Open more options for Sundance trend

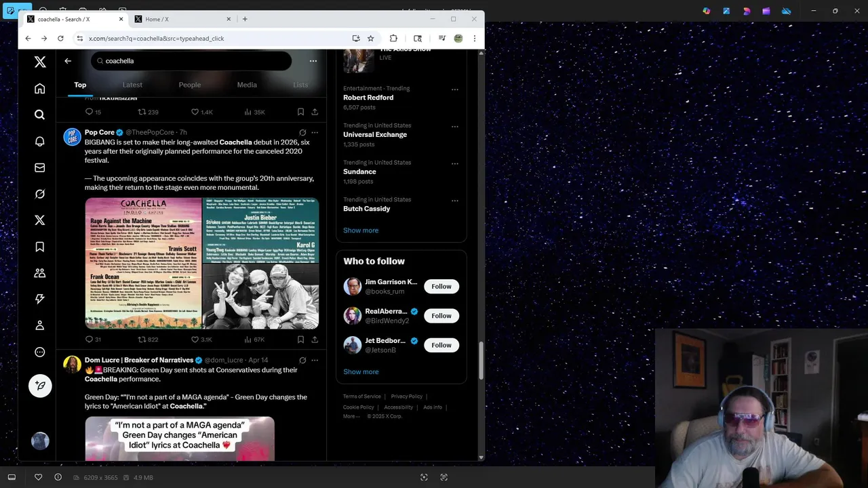tap(455, 164)
